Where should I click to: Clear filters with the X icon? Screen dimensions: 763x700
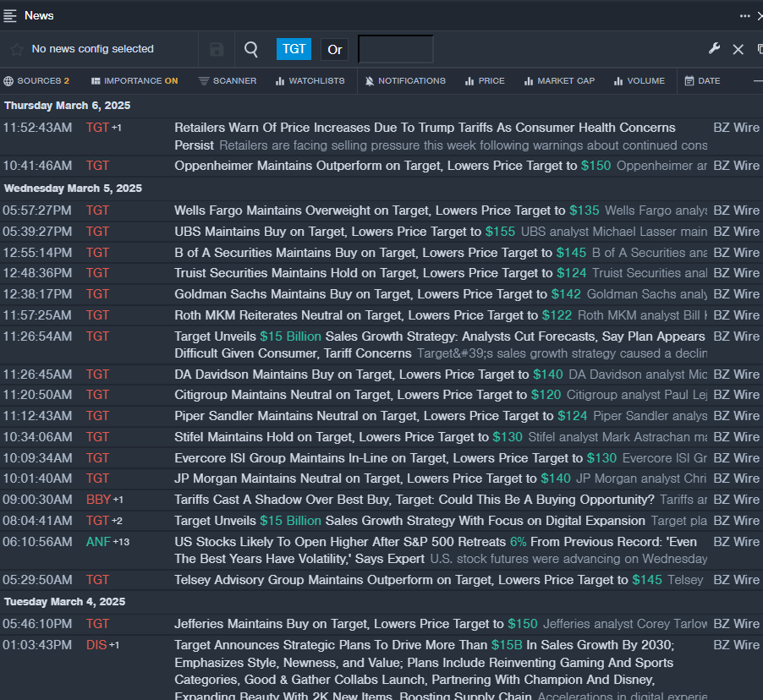738,49
